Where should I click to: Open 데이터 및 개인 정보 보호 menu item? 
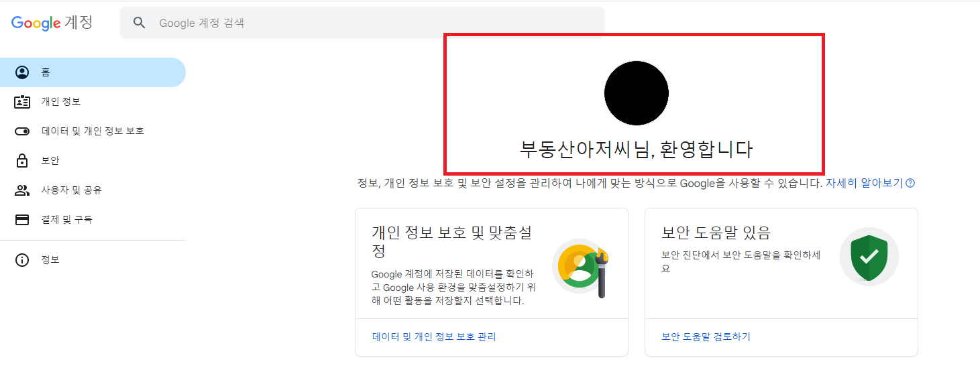(93, 131)
